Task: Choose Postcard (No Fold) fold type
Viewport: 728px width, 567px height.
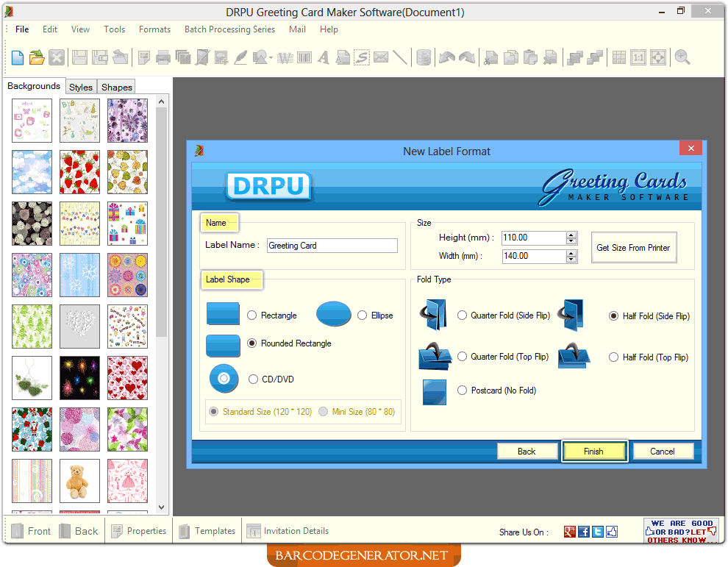Action: (x=462, y=391)
